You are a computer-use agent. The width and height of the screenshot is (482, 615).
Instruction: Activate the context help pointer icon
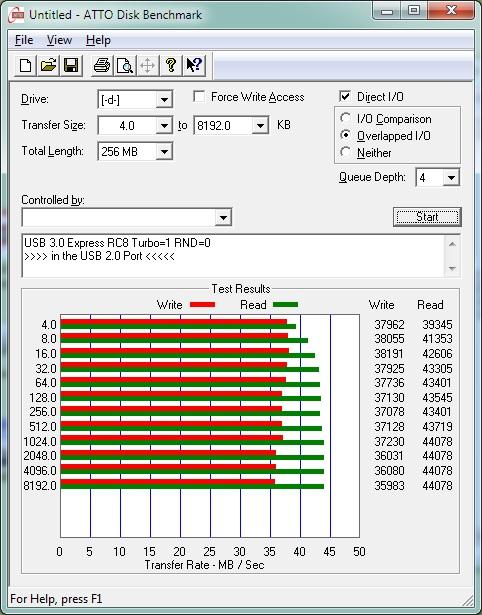[x=194, y=65]
